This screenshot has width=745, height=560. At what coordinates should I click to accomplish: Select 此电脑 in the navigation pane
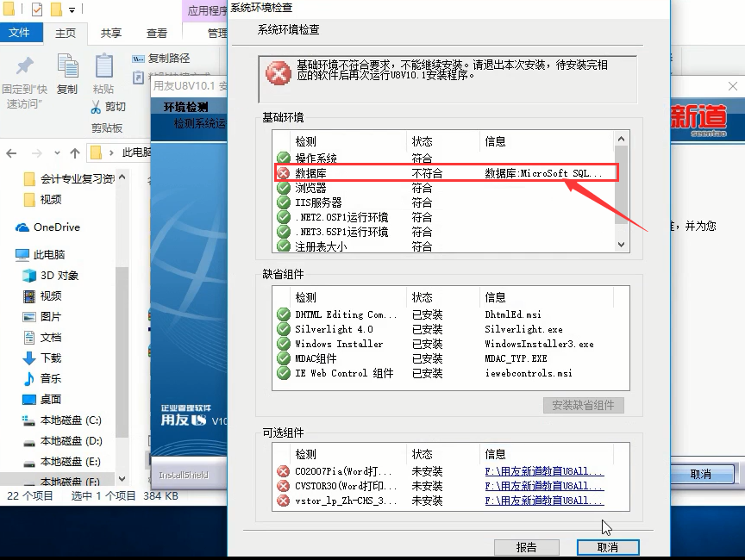tap(40, 255)
